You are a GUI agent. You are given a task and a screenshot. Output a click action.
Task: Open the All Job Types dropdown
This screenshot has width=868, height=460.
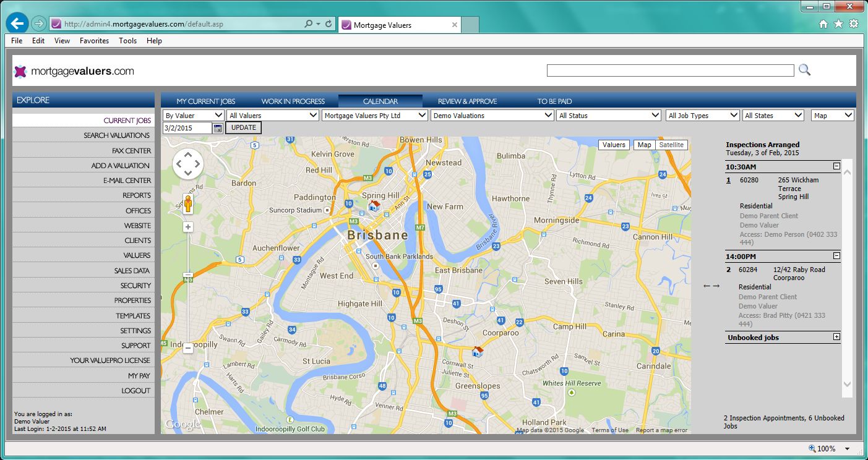pos(703,115)
